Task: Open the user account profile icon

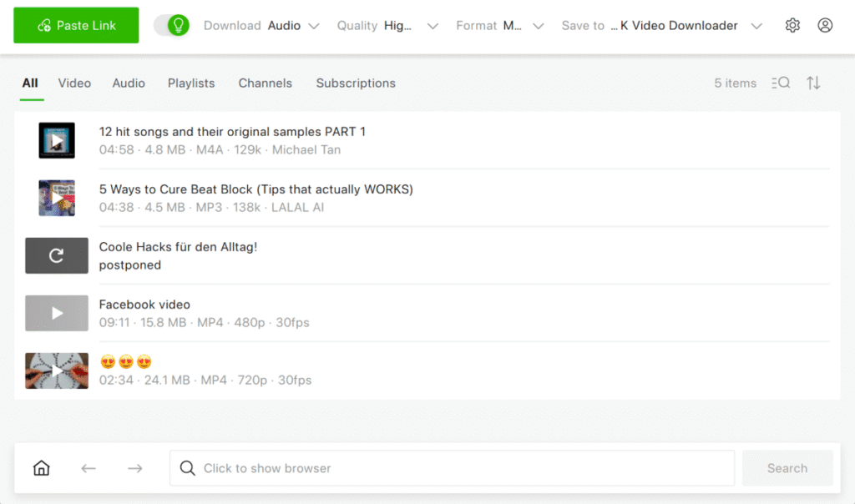Action: point(825,26)
